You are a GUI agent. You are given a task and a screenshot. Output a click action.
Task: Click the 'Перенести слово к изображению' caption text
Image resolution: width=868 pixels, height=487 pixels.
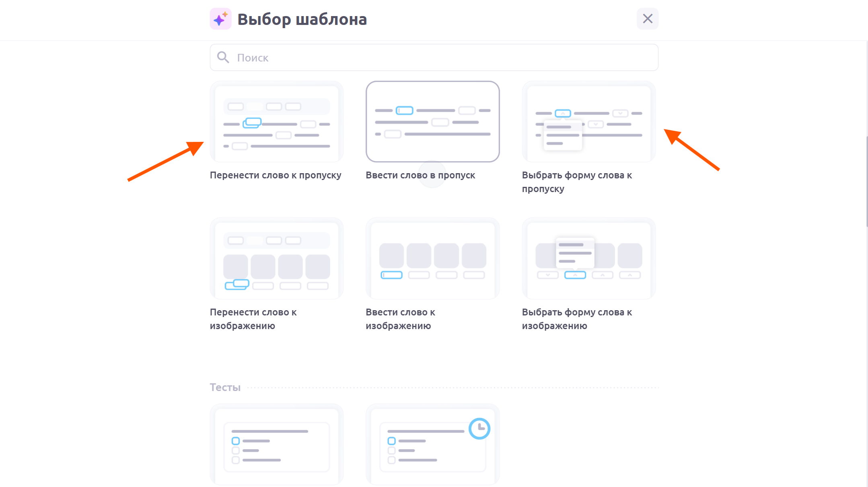point(253,319)
